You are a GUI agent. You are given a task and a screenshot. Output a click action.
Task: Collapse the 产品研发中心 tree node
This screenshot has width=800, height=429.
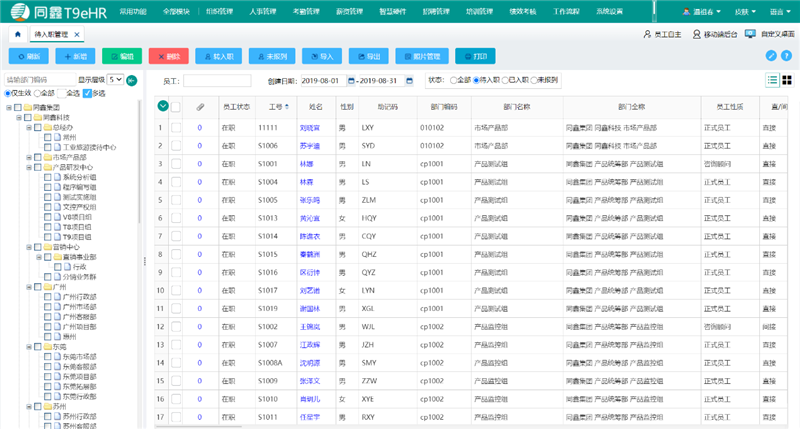(30, 166)
